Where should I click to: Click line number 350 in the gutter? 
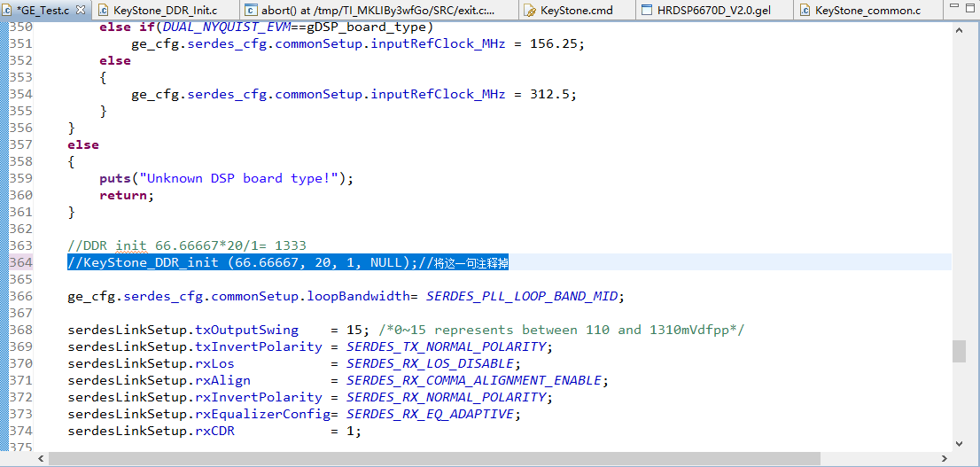(20, 27)
